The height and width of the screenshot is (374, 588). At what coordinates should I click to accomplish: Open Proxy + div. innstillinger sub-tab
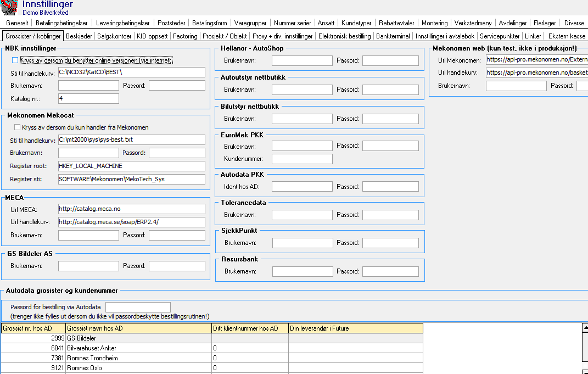point(282,36)
